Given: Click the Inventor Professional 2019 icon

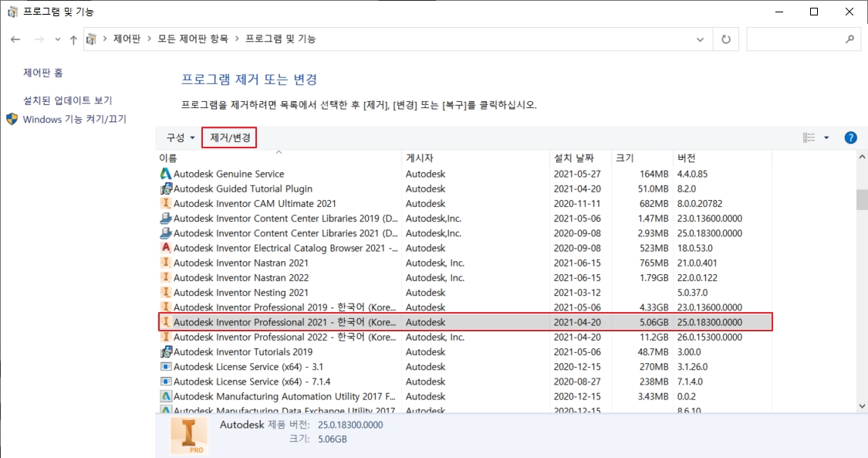Looking at the screenshot, I should [166, 307].
